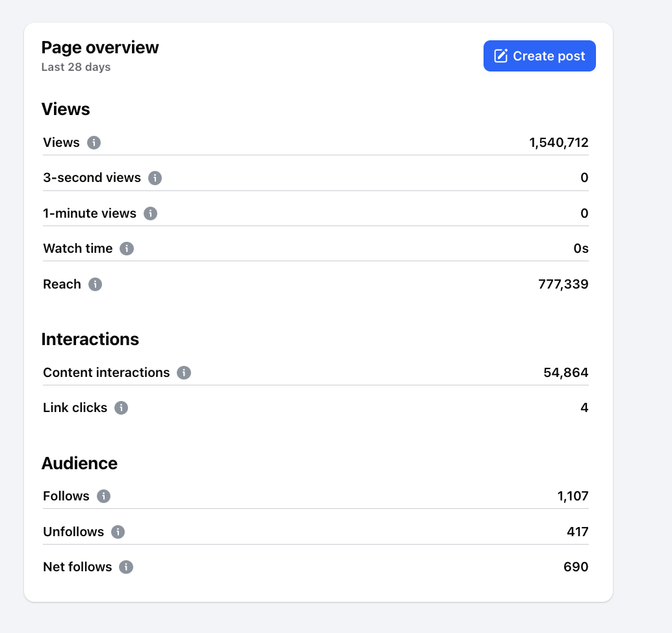Open Watch time info tooltip icon
Viewport: 672px width, 633px height.
127,248
